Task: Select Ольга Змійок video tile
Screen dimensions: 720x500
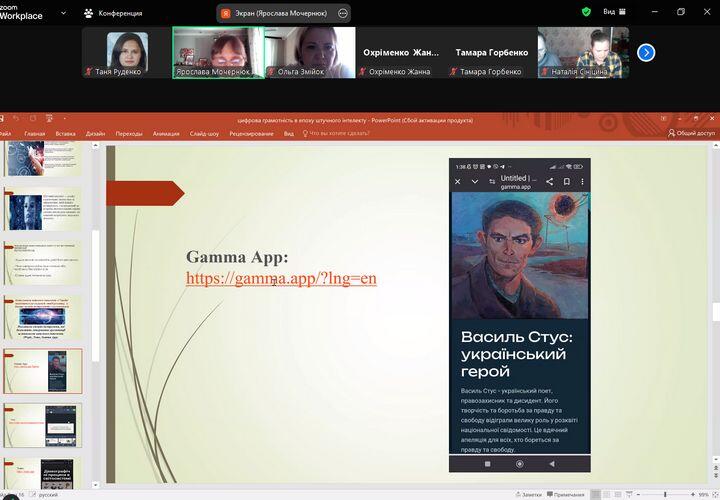Action: pyautogui.click(x=310, y=52)
